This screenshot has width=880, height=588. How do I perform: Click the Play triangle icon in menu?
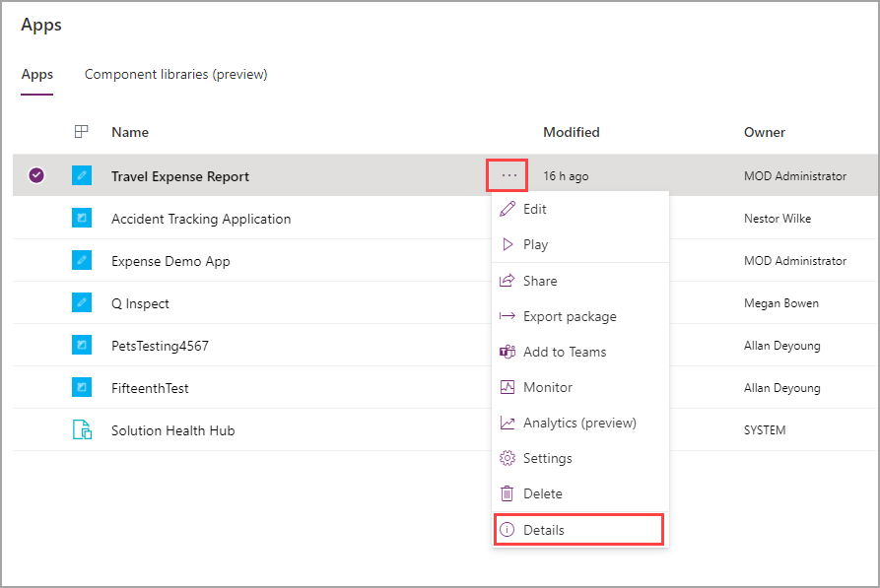point(508,244)
